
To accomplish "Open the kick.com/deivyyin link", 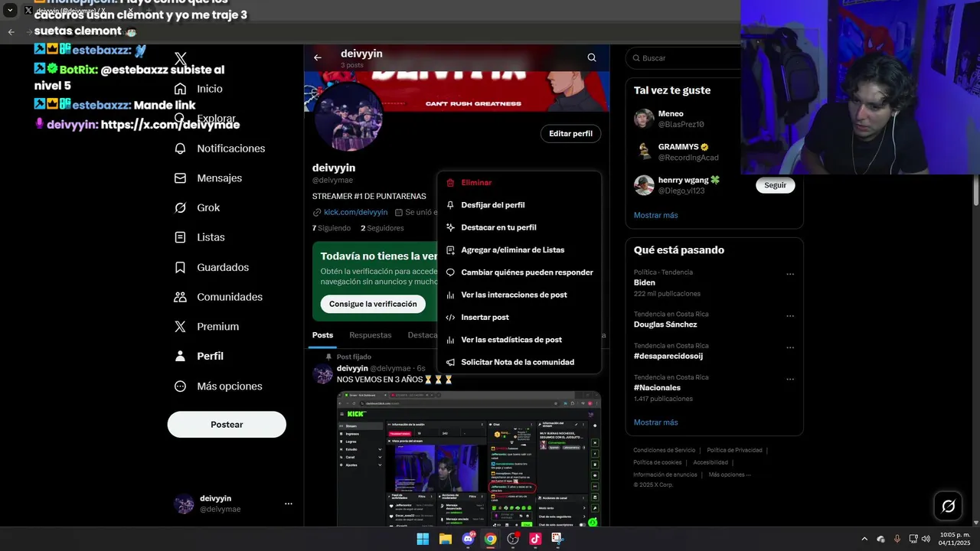I will (x=355, y=212).
